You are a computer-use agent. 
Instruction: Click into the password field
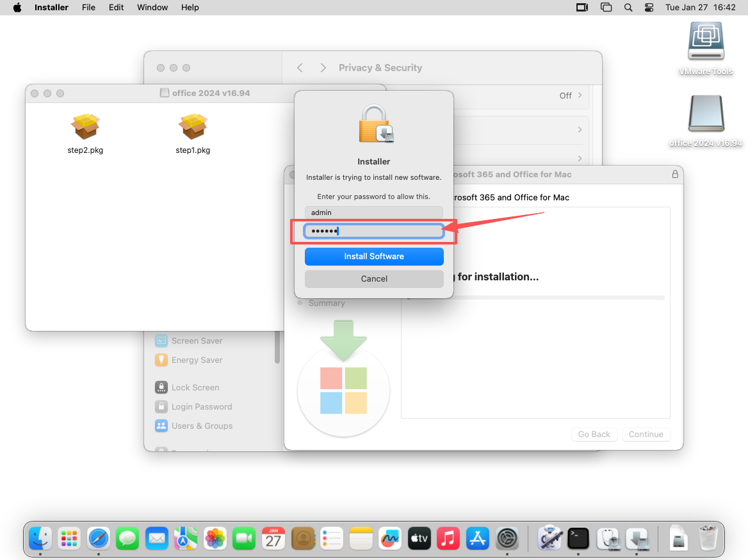coord(374,231)
